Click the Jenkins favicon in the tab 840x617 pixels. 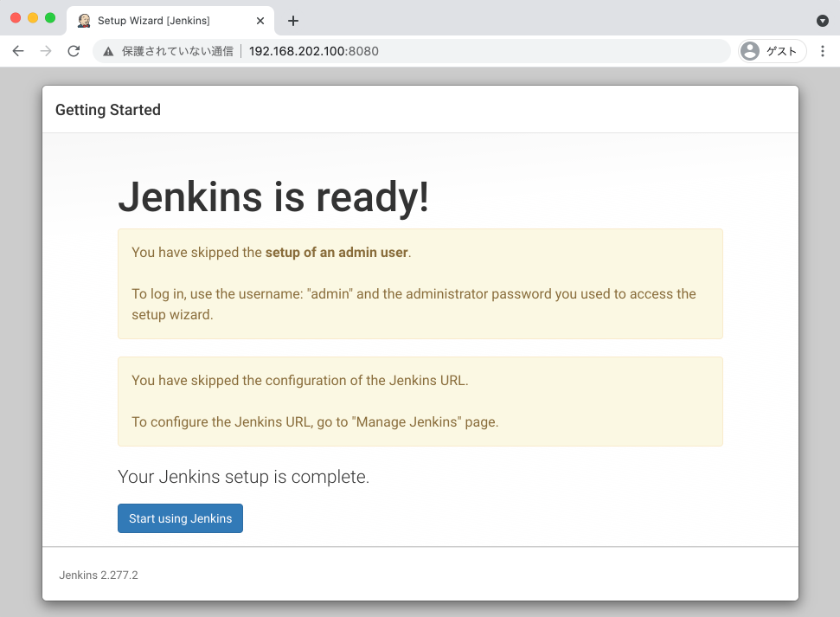(84, 21)
